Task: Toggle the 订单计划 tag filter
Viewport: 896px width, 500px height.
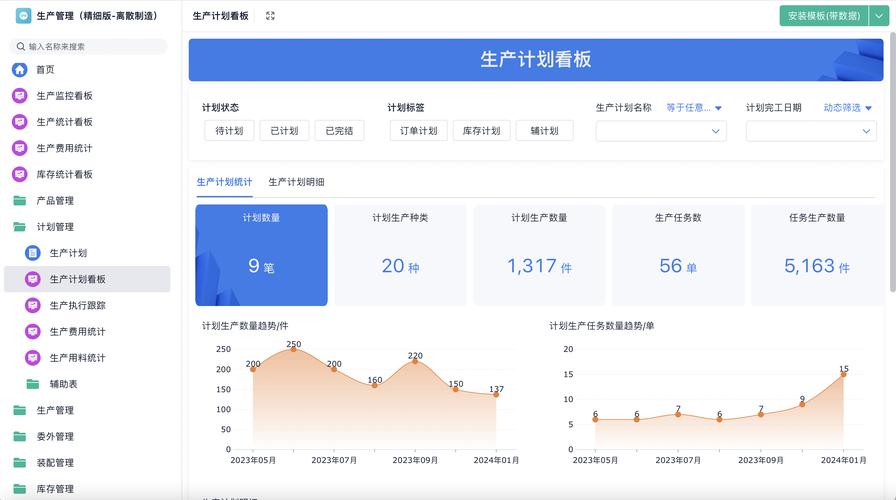Action: [419, 131]
